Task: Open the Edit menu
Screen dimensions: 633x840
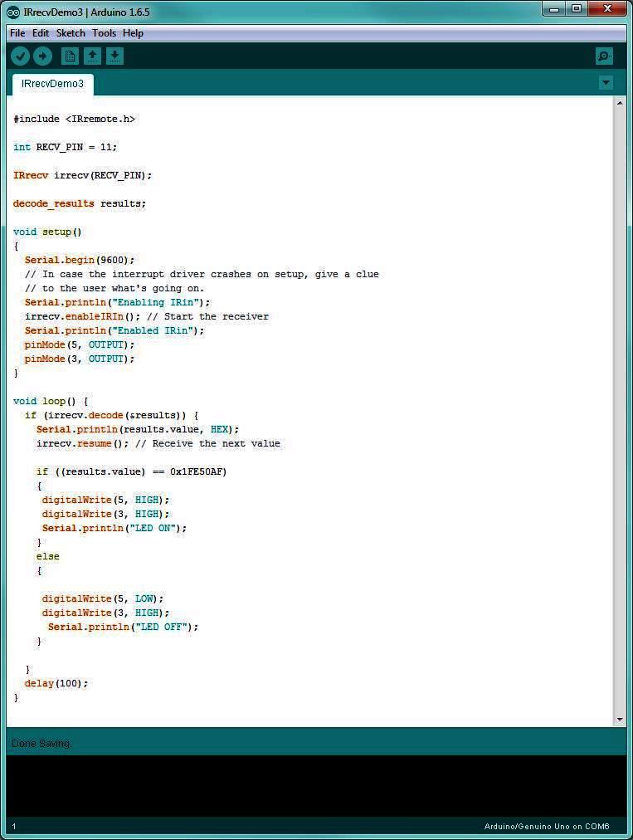Action: [41, 33]
